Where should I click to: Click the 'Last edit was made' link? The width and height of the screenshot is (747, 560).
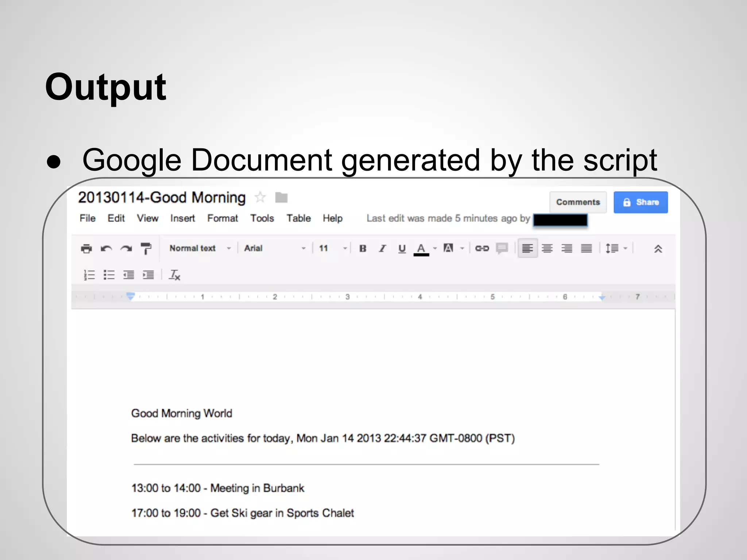click(x=448, y=218)
